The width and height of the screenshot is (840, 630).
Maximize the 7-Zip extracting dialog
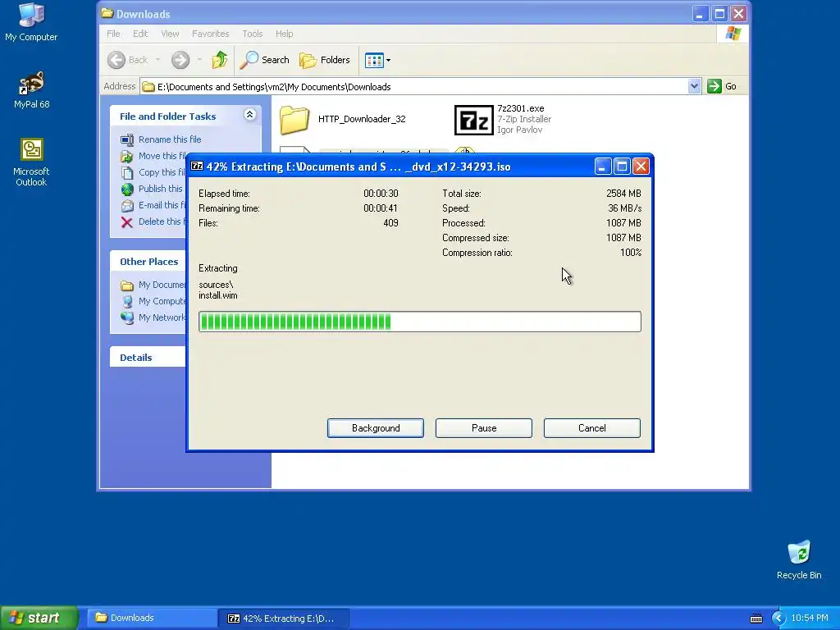tap(622, 167)
